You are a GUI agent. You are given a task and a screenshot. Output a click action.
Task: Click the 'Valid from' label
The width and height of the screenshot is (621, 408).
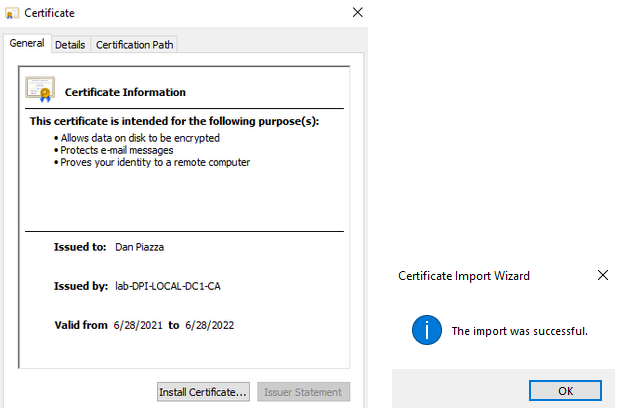tap(81, 325)
